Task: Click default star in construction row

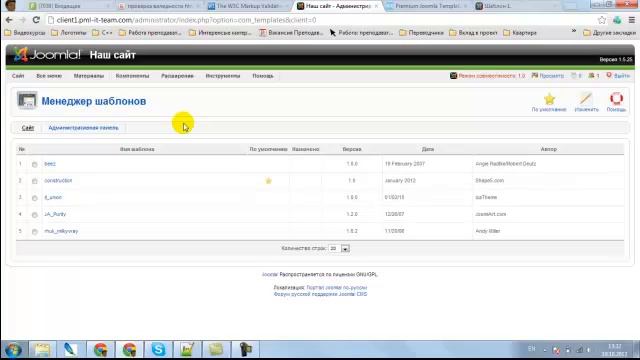Action: [268, 180]
